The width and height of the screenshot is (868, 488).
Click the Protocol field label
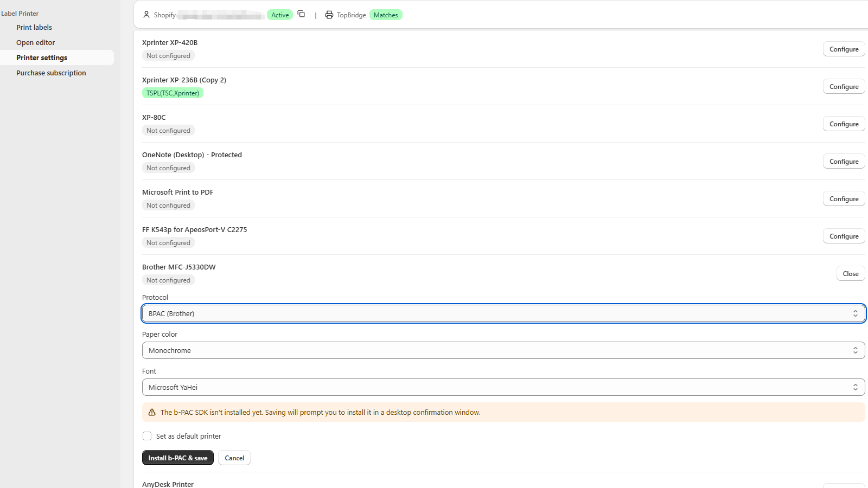pos(155,298)
